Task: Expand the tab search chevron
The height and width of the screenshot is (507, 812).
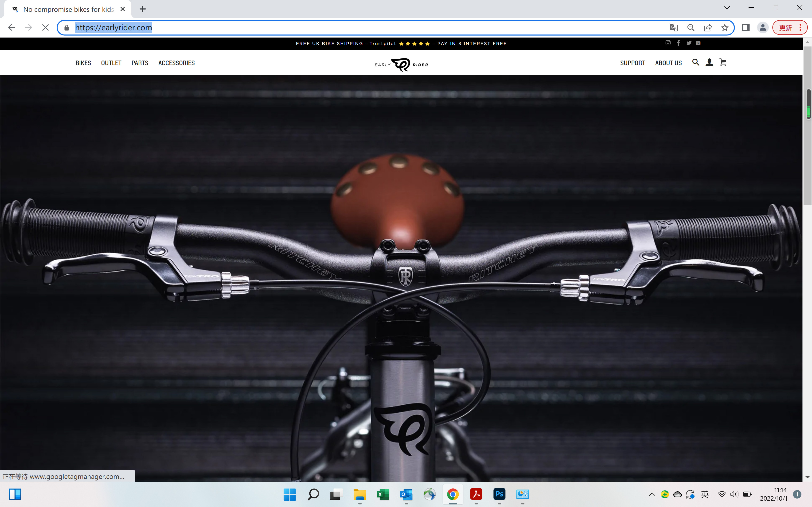Action: tap(727, 8)
